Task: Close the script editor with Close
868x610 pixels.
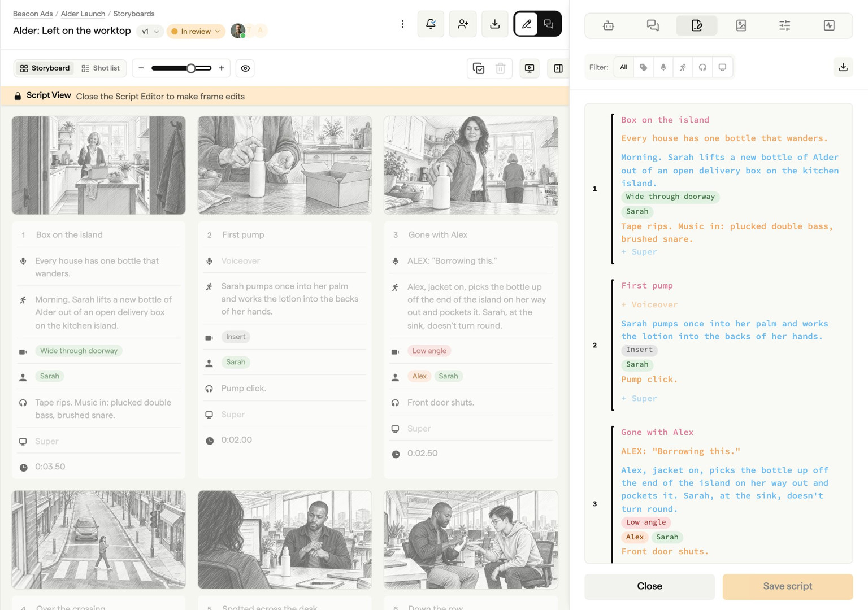Action: point(649,586)
